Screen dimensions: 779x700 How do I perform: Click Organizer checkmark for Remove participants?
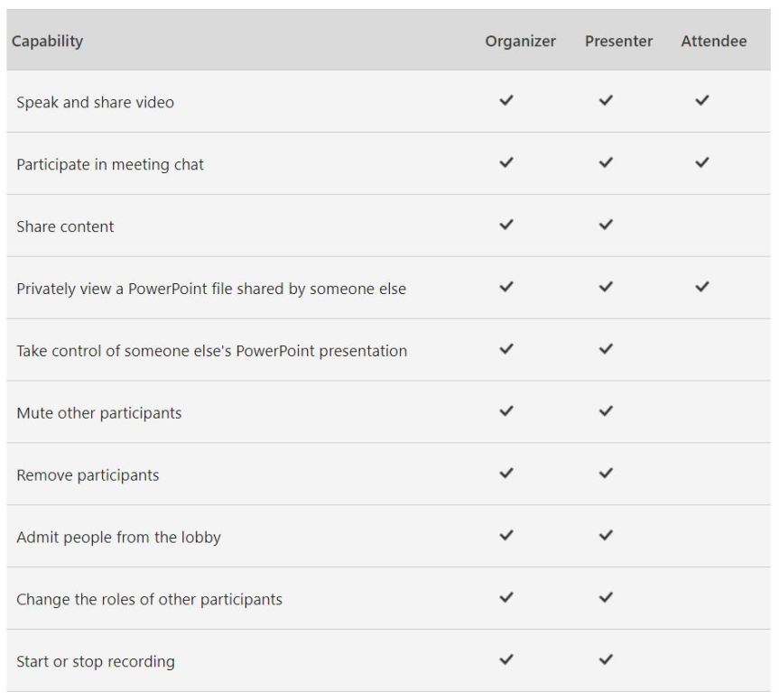click(506, 474)
